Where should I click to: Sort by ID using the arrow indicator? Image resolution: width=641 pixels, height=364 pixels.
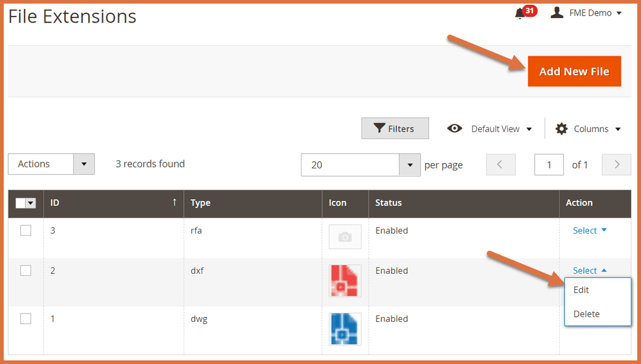pyautogui.click(x=174, y=202)
